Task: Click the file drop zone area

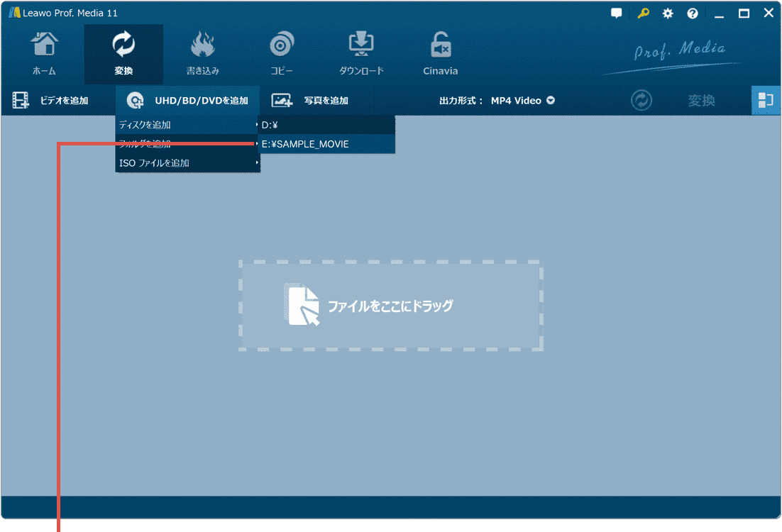Action: 391,306
